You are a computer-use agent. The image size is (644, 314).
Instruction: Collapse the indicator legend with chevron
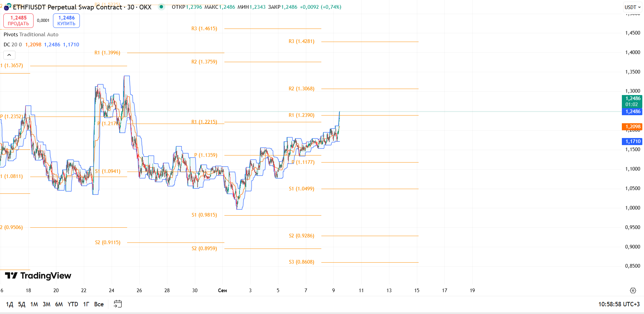tap(9, 55)
